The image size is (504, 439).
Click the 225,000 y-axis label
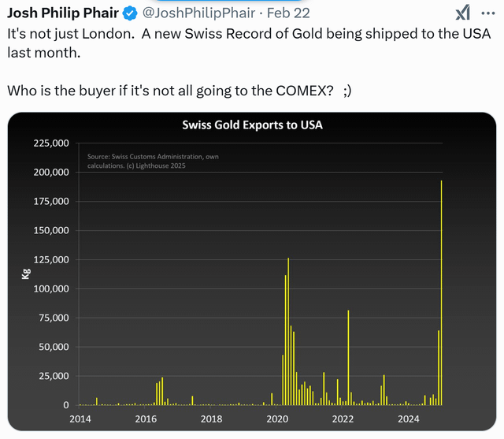(x=51, y=143)
